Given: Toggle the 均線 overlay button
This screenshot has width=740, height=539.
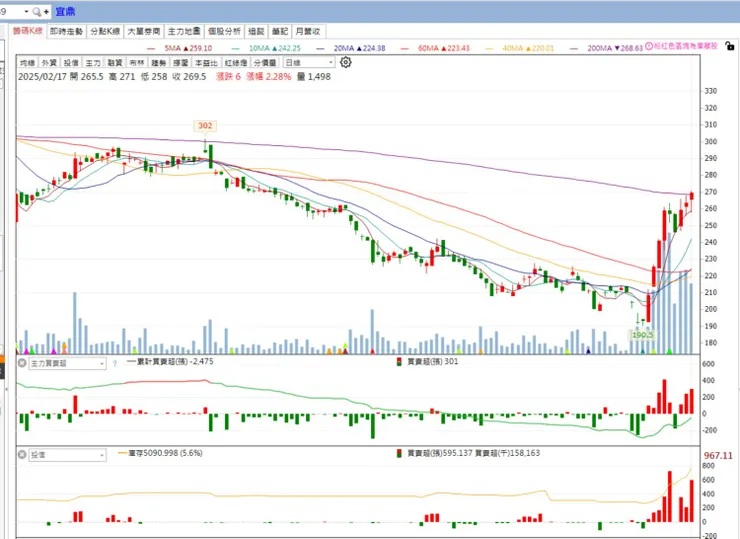Looking at the screenshot, I should click(x=27, y=63).
